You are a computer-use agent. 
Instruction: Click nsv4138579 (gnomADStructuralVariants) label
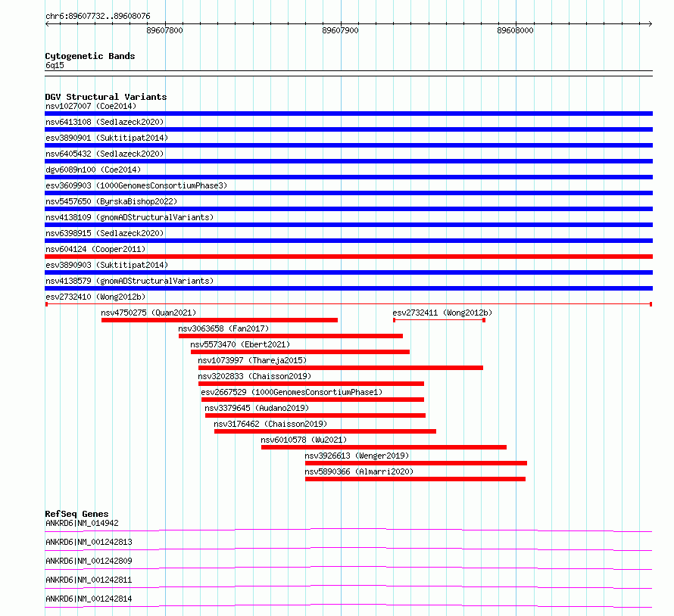pyautogui.click(x=129, y=281)
